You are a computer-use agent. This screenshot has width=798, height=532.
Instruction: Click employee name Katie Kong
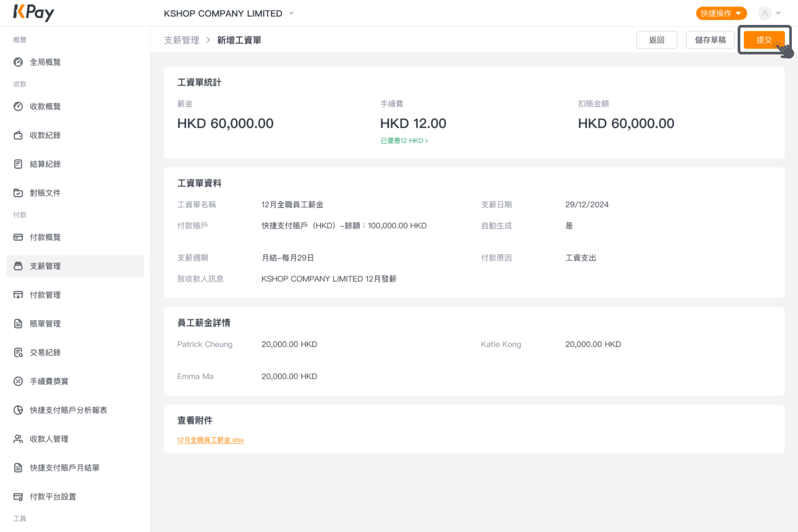[501, 344]
